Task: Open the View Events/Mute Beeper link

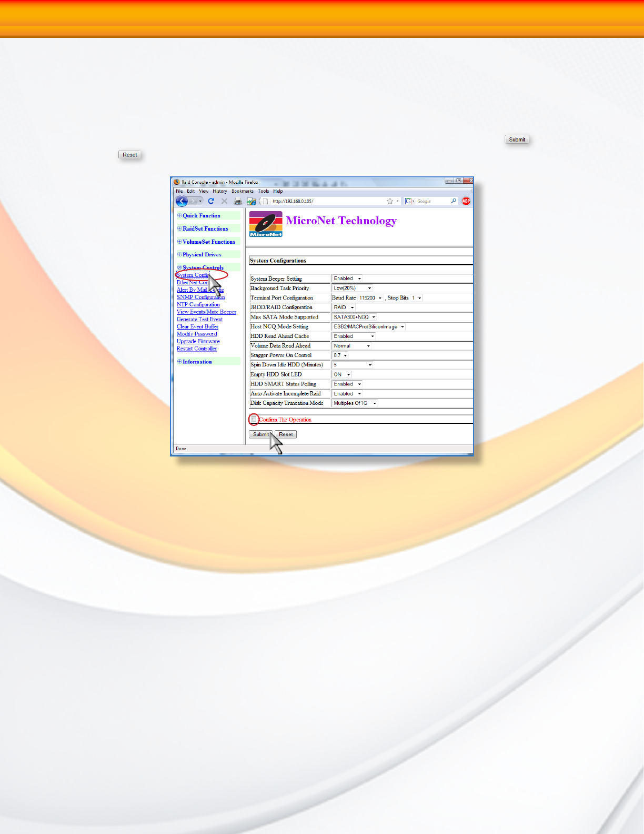Action: point(206,312)
